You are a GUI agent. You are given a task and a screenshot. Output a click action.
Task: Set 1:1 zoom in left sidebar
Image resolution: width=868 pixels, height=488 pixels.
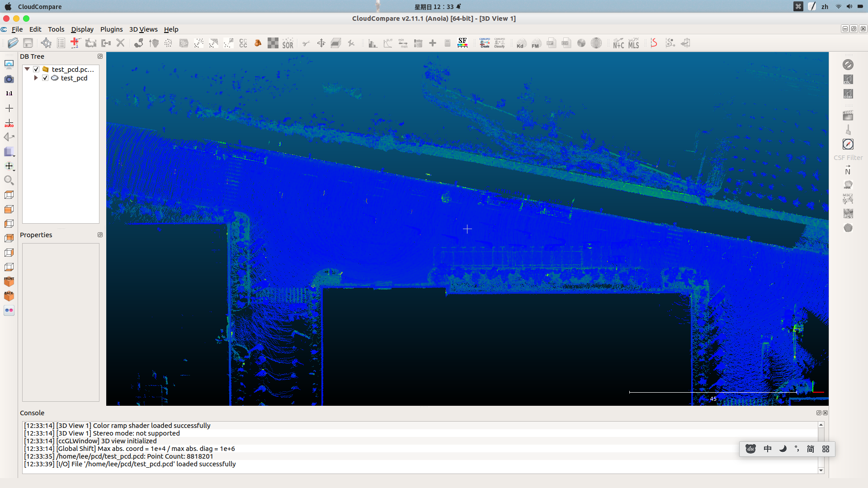click(9, 94)
